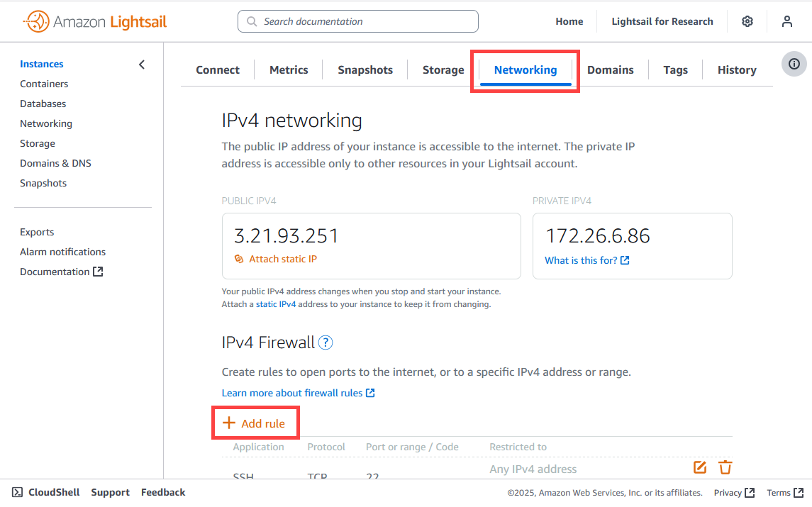The image size is (812, 507).
Task: Open the Snapshots tab
Action: [365, 70]
